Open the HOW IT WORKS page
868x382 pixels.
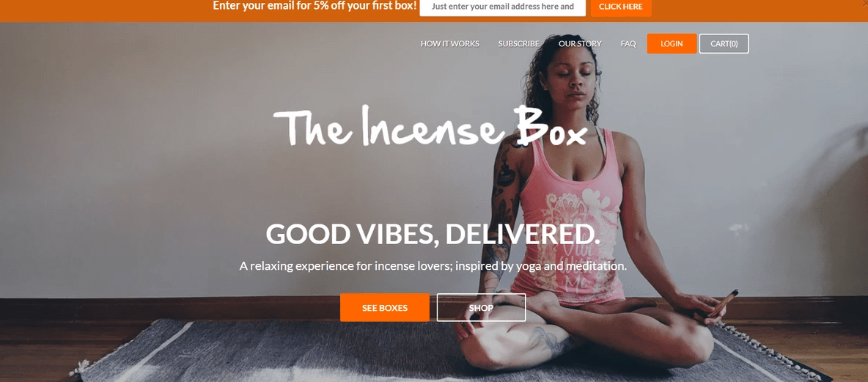point(449,44)
